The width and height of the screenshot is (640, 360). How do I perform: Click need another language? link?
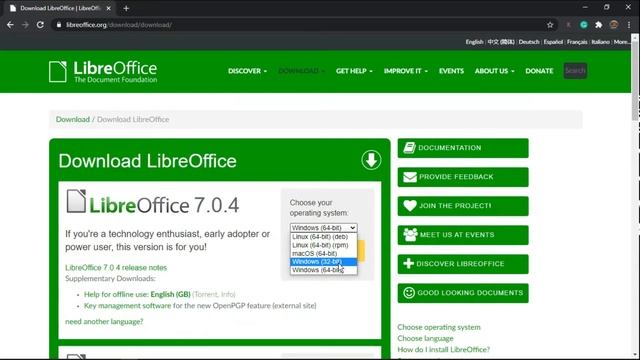pos(104,322)
